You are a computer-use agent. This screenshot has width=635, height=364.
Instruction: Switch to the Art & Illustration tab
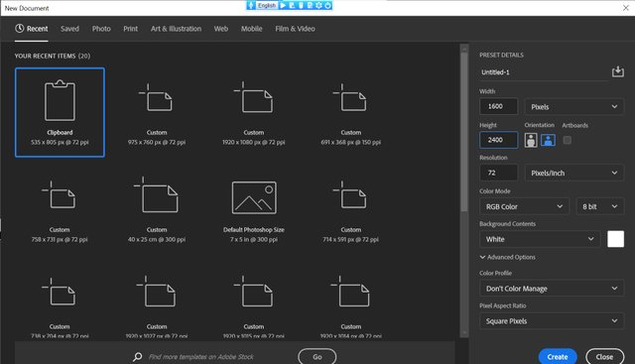click(177, 29)
